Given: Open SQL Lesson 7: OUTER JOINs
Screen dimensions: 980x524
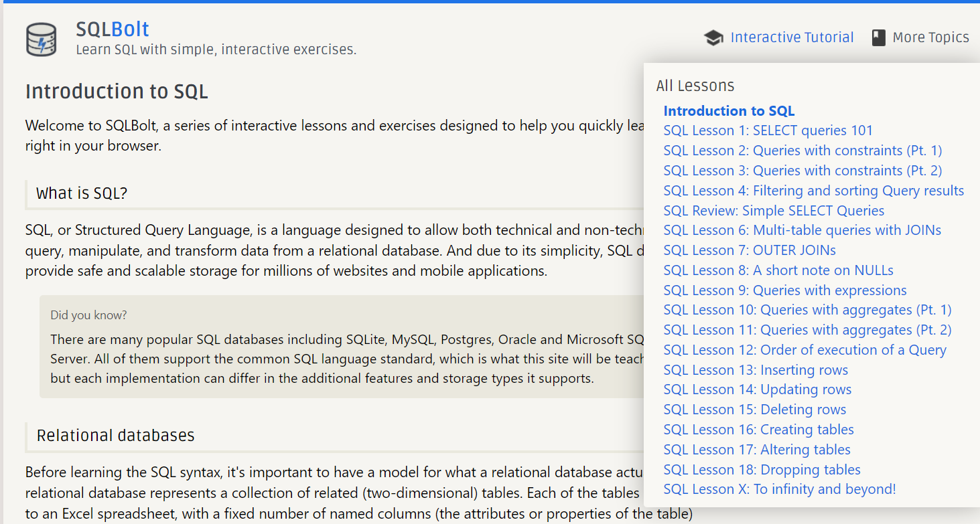Looking at the screenshot, I should (x=750, y=250).
